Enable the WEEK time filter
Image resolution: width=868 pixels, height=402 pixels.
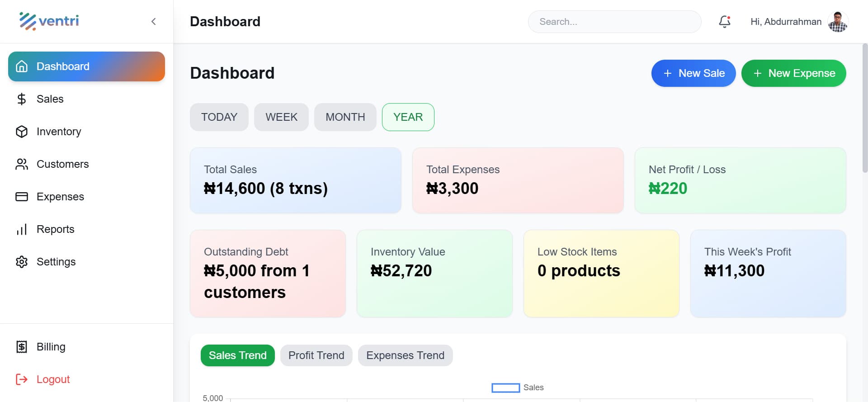281,117
